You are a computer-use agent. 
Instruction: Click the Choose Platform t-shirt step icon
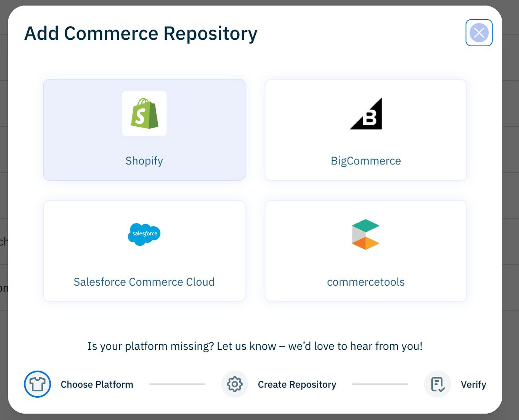(38, 384)
